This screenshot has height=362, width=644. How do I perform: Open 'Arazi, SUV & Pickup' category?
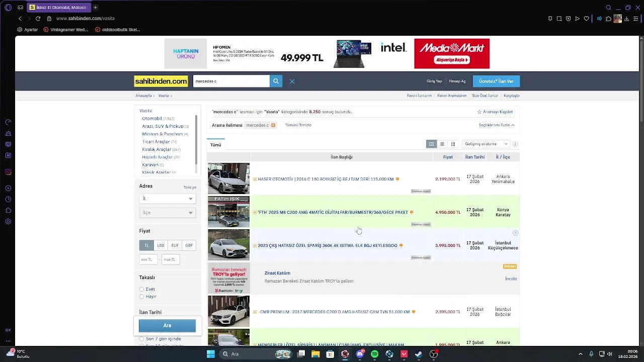(163, 126)
